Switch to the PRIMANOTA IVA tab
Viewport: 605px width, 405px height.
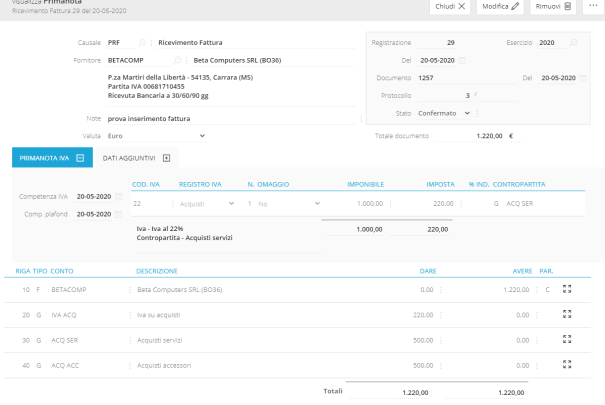(x=52, y=158)
